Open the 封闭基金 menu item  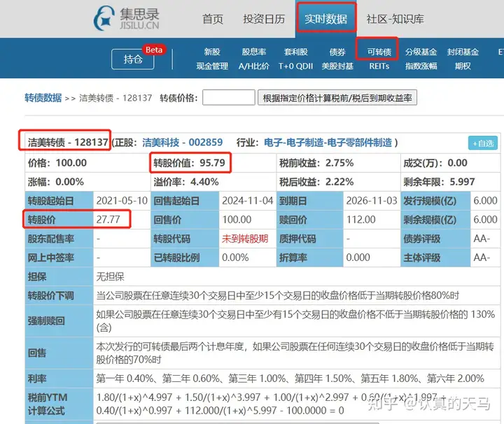coord(463,52)
